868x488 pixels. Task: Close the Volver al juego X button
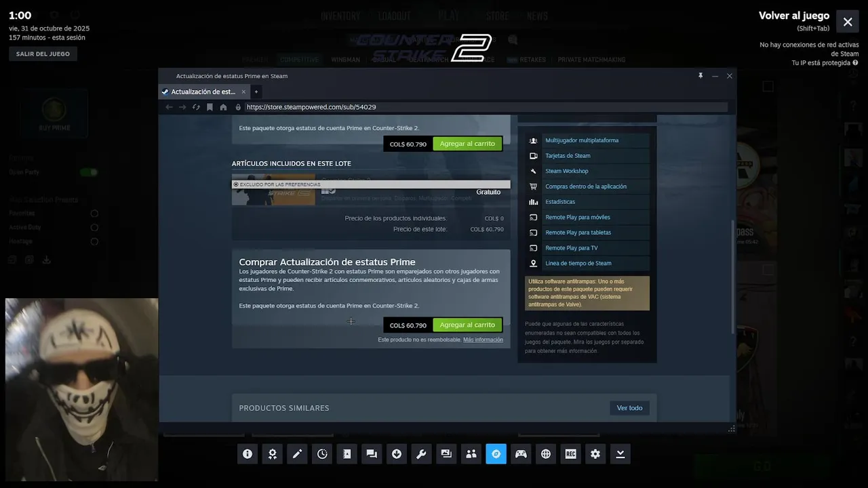click(x=848, y=22)
